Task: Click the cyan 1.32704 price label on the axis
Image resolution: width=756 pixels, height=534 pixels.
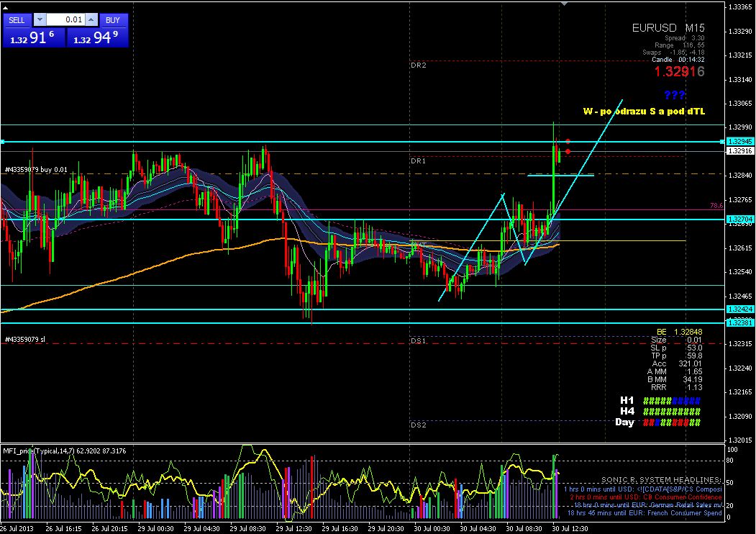Action: [x=740, y=219]
